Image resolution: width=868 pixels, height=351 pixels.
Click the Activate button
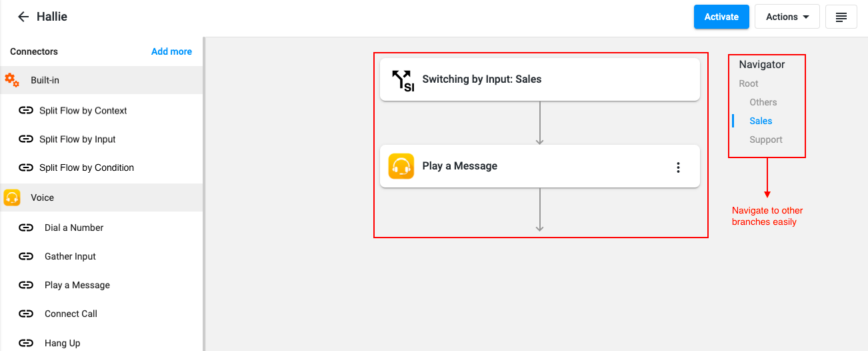[721, 17]
